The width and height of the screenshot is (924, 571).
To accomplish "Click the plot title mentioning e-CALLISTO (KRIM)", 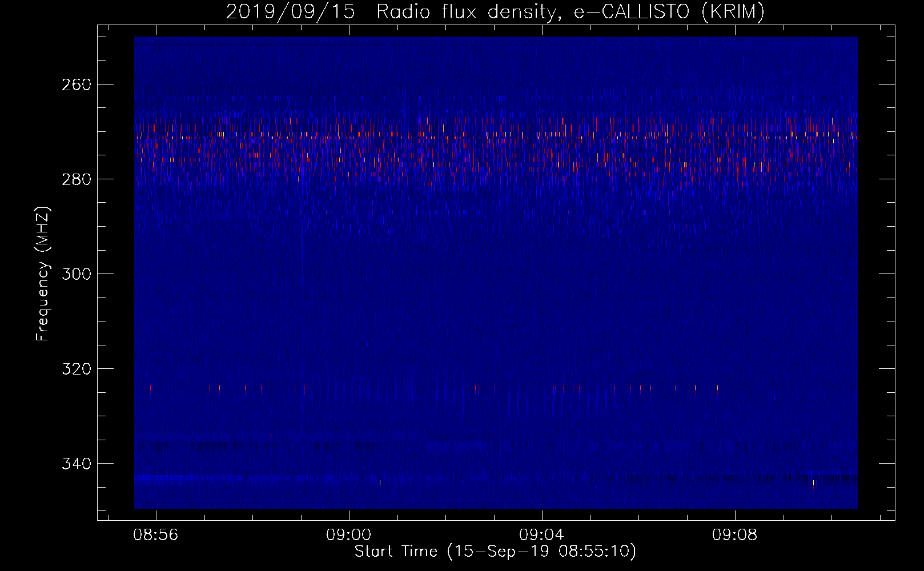I will click(x=495, y=11).
